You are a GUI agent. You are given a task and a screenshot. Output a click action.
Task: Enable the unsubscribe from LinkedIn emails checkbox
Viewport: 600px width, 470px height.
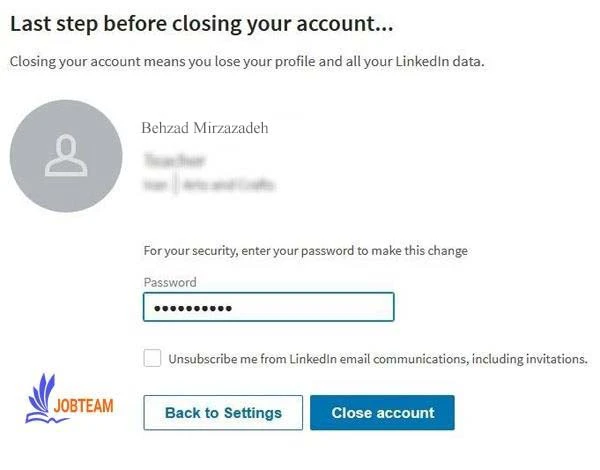coord(152,358)
